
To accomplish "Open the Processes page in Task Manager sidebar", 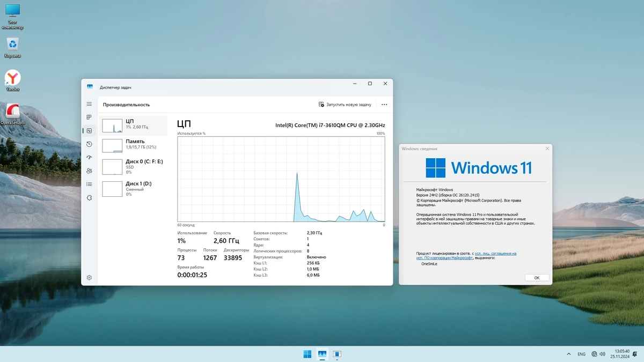I will click(x=89, y=117).
